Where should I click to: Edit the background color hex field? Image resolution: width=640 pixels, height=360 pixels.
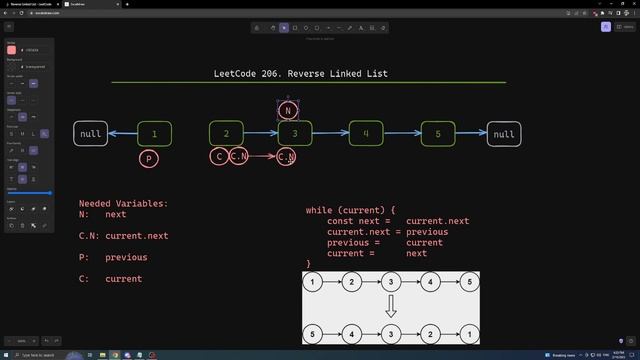35,67
